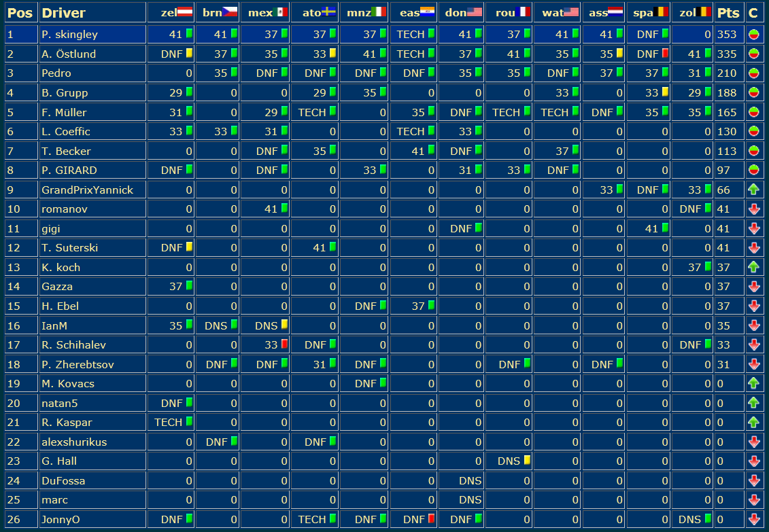Click the Pts column header
The width and height of the screenshot is (769, 532).
click(x=728, y=13)
